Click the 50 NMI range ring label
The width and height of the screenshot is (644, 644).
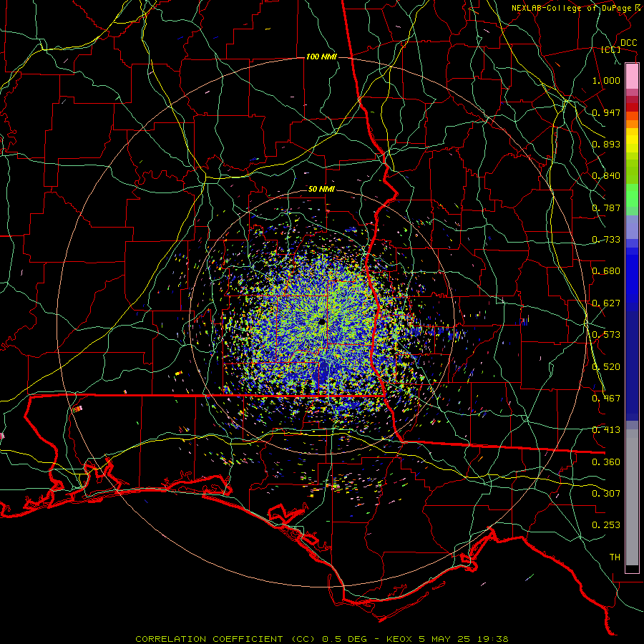[x=321, y=189]
